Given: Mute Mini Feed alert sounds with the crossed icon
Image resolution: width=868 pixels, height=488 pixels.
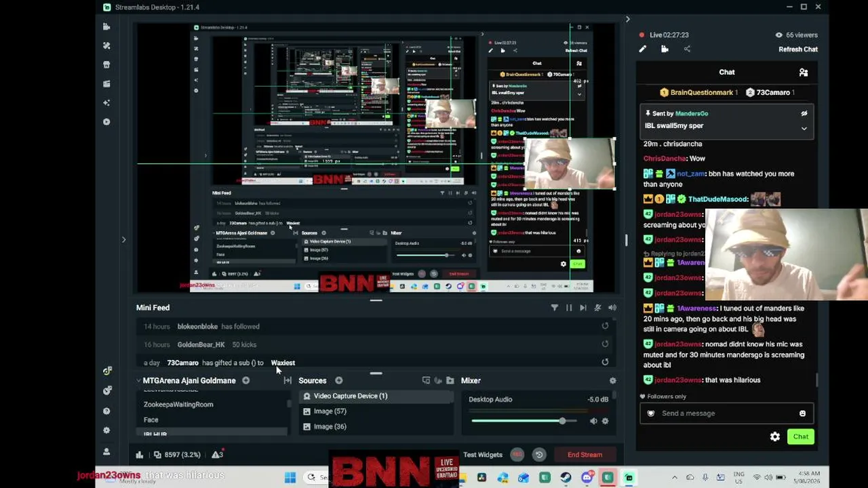Looking at the screenshot, I should 597,308.
